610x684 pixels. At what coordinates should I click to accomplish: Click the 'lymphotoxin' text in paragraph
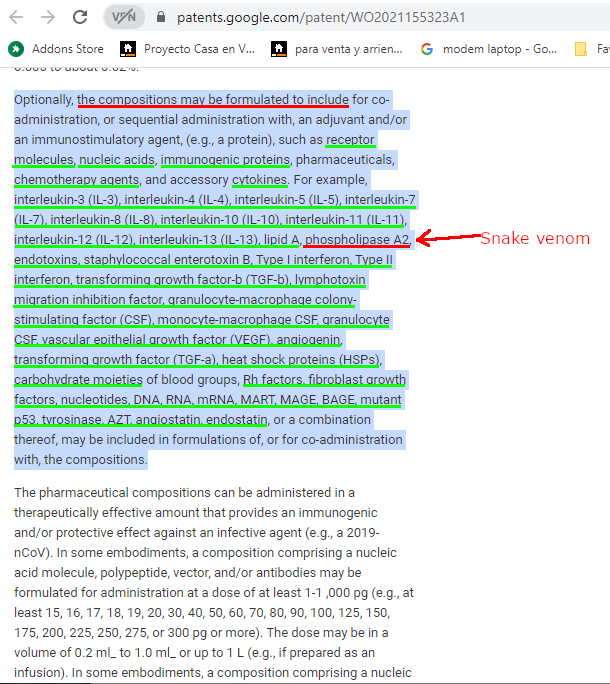[x=359, y=280]
